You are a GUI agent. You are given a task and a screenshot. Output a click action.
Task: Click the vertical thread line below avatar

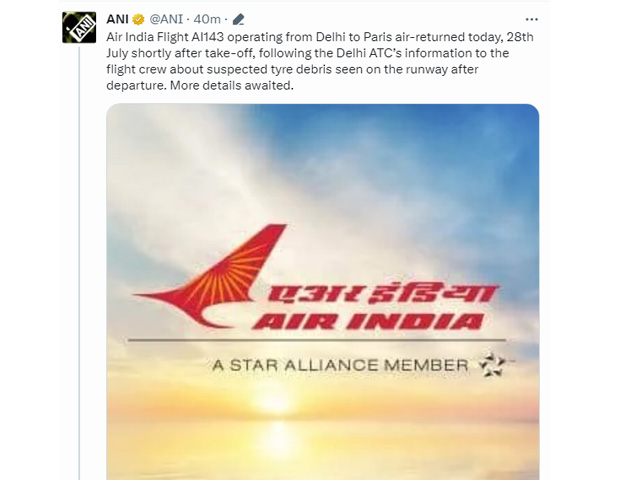[79, 263]
